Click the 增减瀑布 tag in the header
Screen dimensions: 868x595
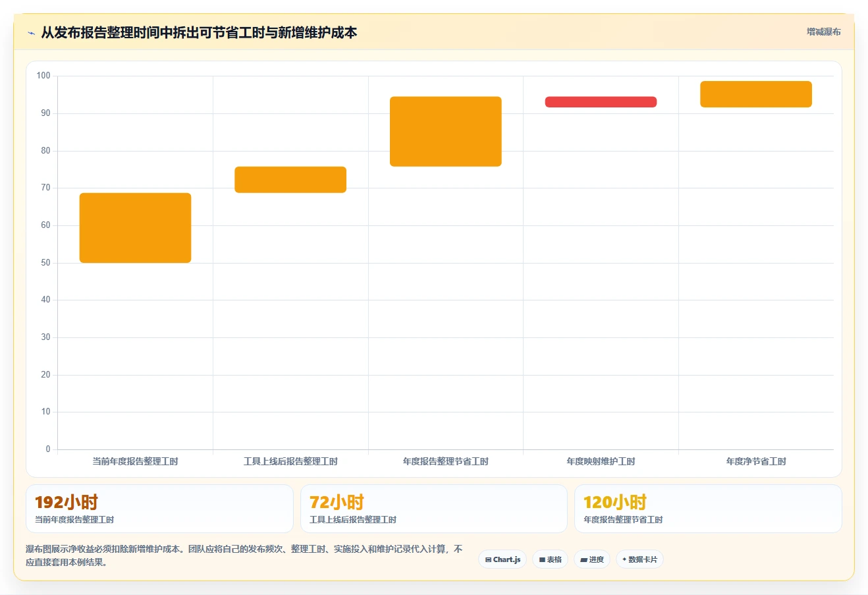click(x=823, y=32)
